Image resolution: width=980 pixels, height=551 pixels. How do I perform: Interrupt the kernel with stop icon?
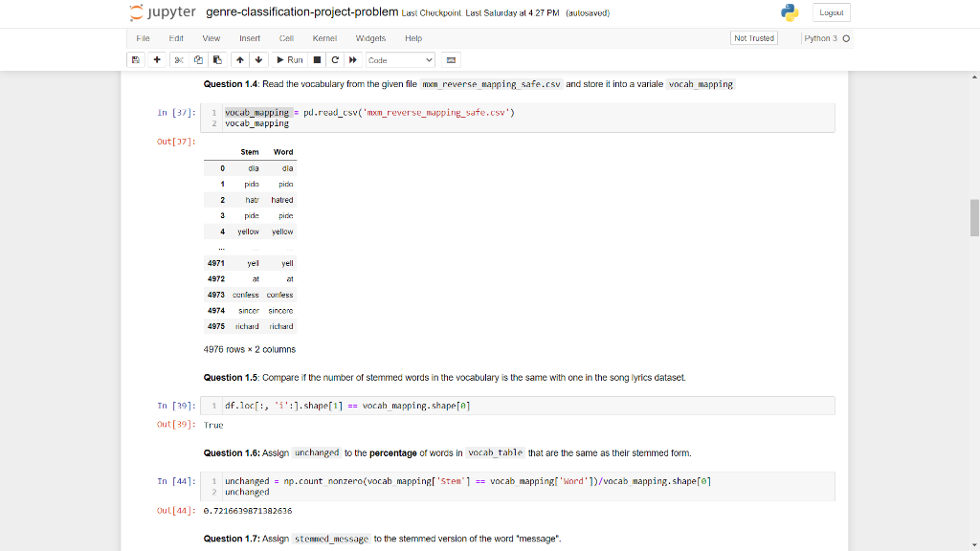coord(316,58)
